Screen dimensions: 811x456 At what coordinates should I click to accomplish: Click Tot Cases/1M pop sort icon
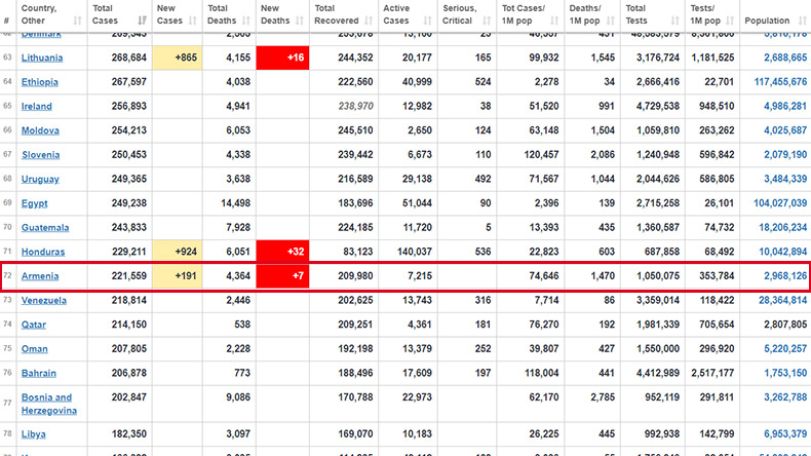tap(554, 21)
